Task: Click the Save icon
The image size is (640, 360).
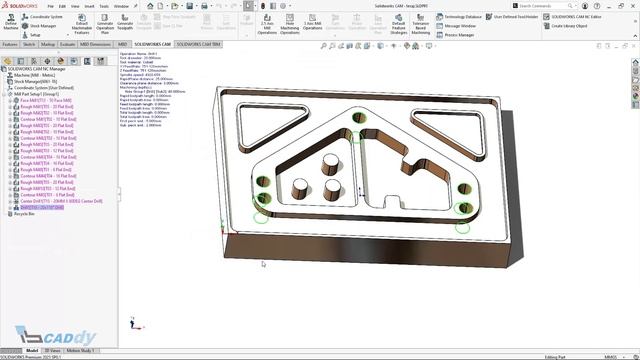Action: [190, 6]
